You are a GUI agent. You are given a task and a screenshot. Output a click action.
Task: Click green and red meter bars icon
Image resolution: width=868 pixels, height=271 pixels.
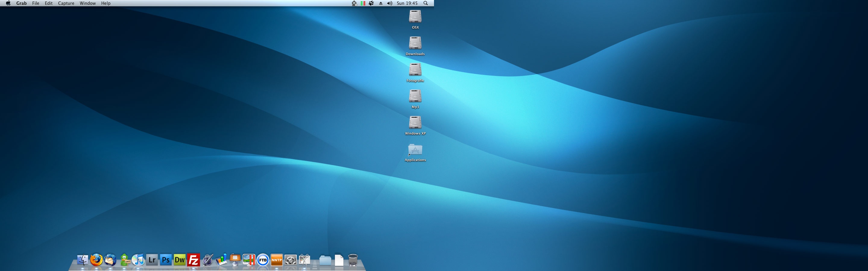(363, 3)
